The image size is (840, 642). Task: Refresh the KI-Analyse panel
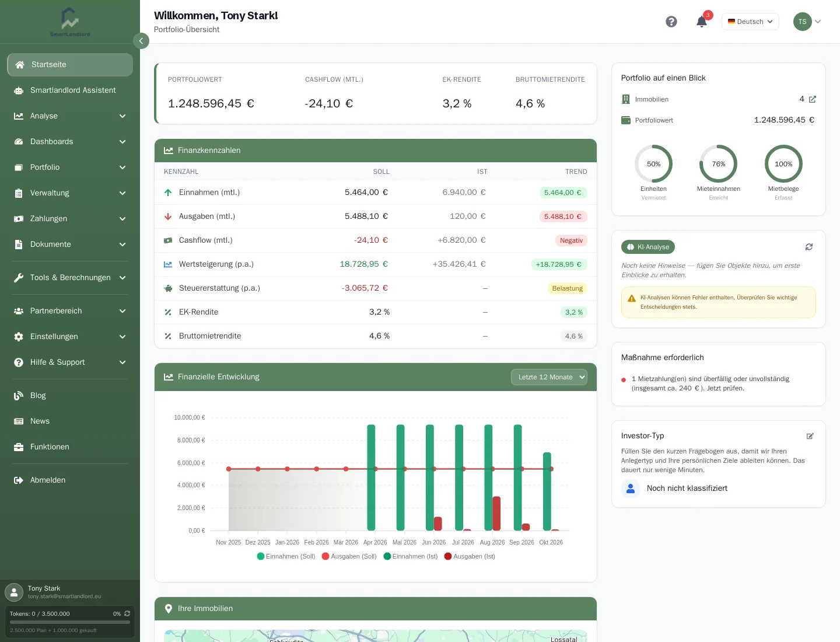809,247
